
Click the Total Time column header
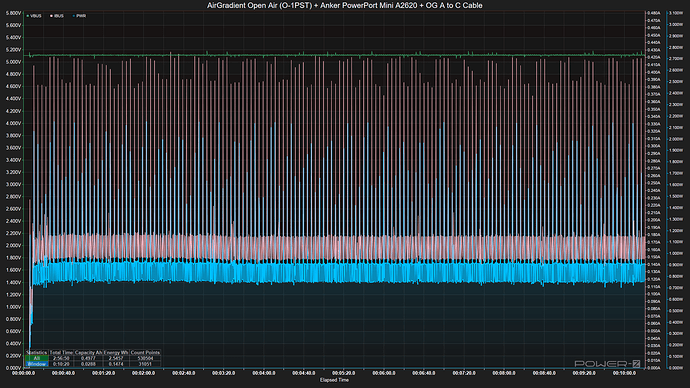(61, 352)
